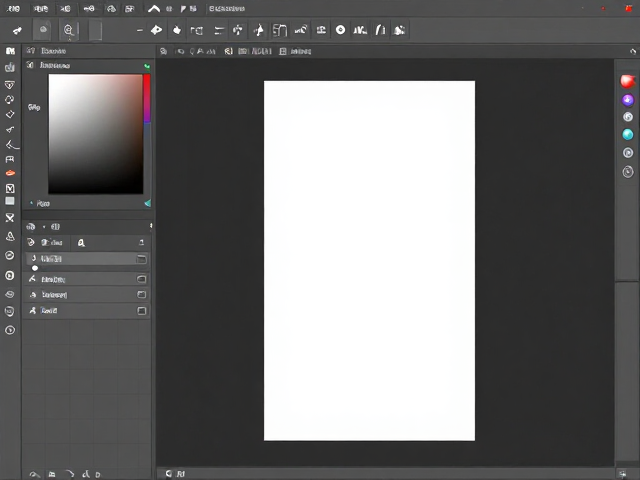Click the white ring circle toolbar icon
Screen dimensions: 640x480
(340, 30)
